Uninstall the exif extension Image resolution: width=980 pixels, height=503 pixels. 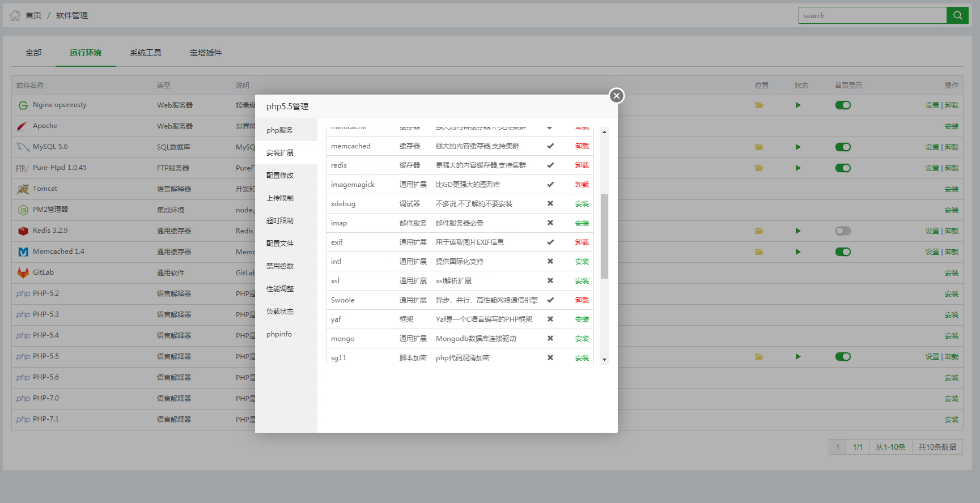(582, 242)
